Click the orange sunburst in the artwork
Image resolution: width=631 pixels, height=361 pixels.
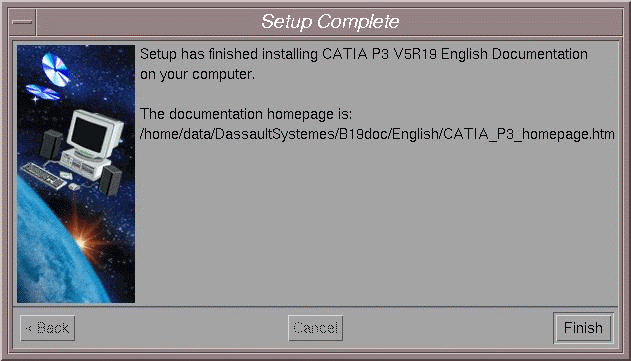click(82, 240)
